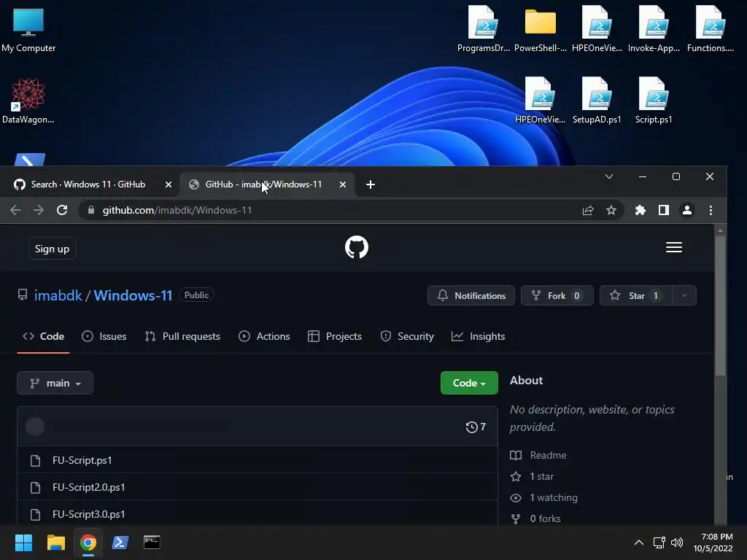
Task: Click Chrome icon in taskbar
Action: coord(88,542)
